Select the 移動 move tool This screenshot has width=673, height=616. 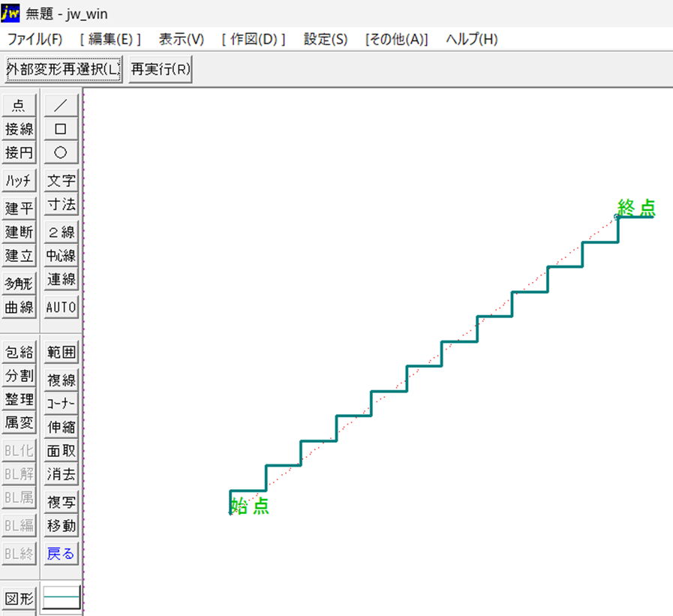pos(61,525)
